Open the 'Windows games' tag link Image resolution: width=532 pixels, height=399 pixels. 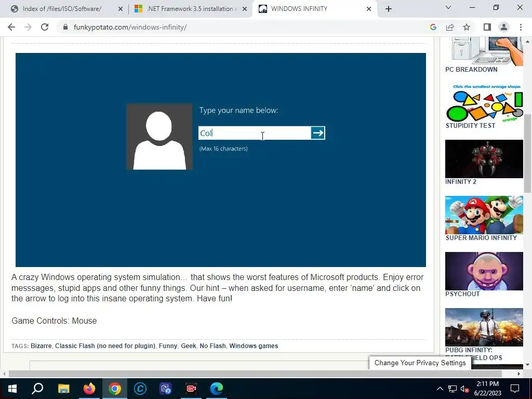254,345
